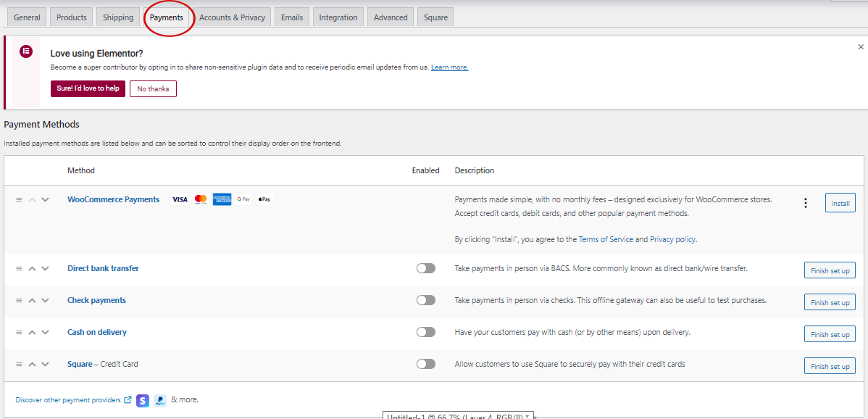Click the move-up arrow for WooCommerce Payments
868x419 pixels.
(32, 200)
